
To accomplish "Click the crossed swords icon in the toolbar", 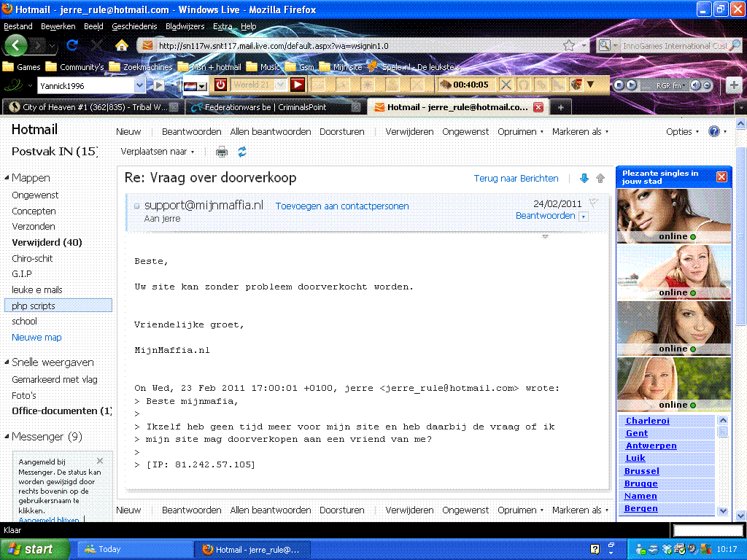I will coord(506,85).
